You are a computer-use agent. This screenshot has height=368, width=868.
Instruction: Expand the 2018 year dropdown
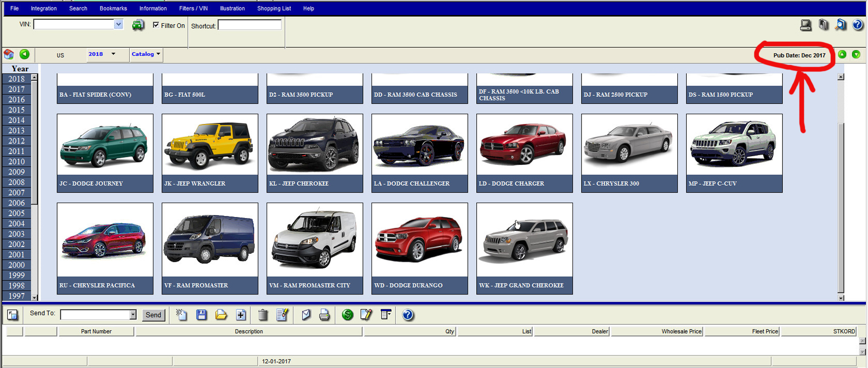click(x=113, y=54)
